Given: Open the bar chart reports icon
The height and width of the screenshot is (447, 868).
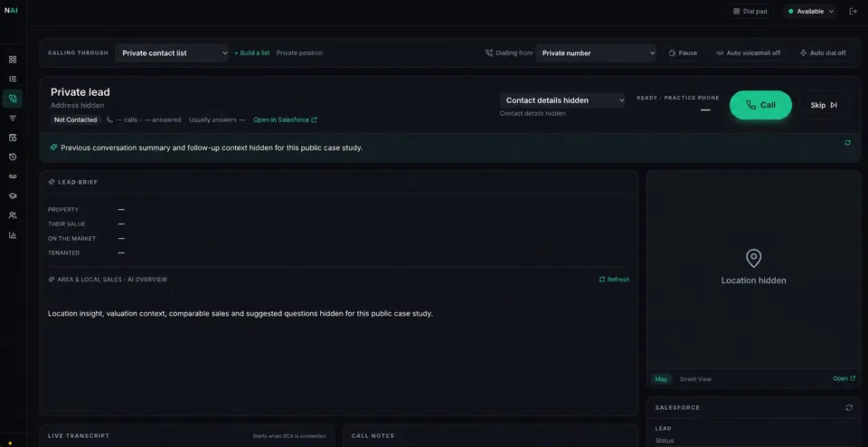Looking at the screenshot, I should tap(13, 235).
